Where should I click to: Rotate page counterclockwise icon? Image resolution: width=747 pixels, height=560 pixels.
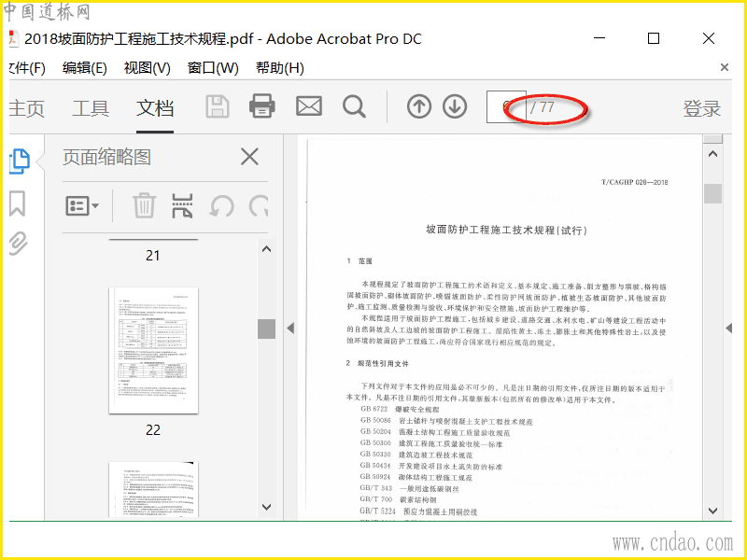[222, 206]
